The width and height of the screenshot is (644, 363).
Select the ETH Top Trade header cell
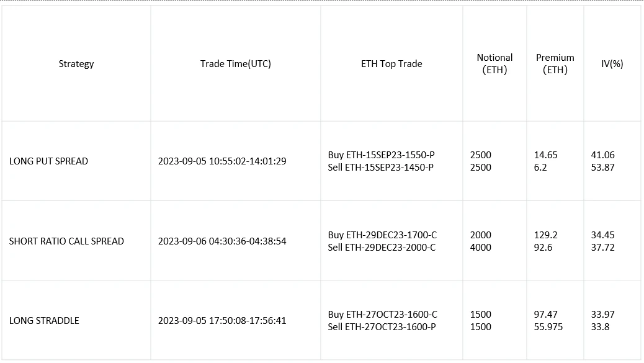(x=391, y=64)
